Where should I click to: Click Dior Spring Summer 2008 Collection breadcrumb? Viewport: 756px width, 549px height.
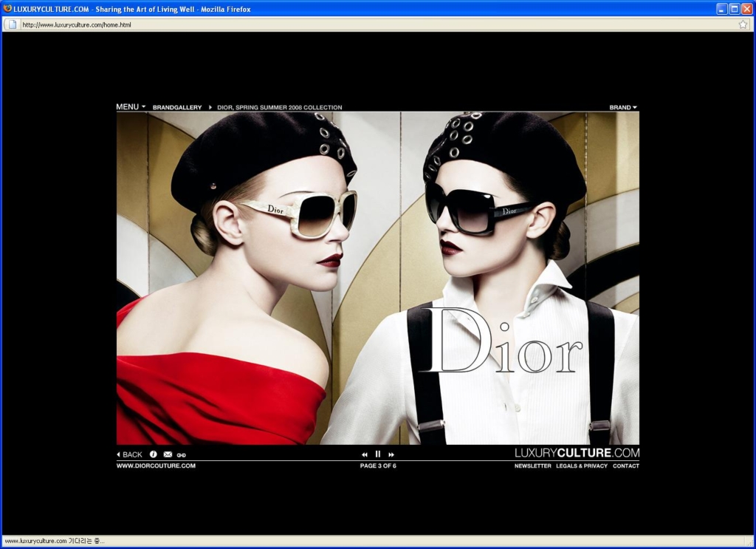click(x=279, y=107)
